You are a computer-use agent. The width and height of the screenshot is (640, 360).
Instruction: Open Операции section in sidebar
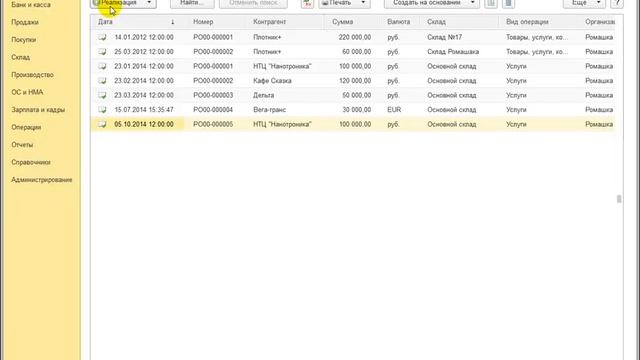click(x=26, y=127)
